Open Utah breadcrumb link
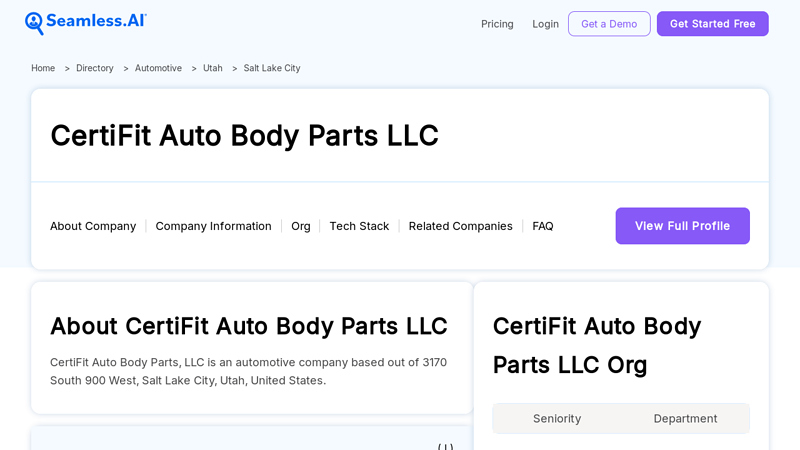 click(x=213, y=68)
